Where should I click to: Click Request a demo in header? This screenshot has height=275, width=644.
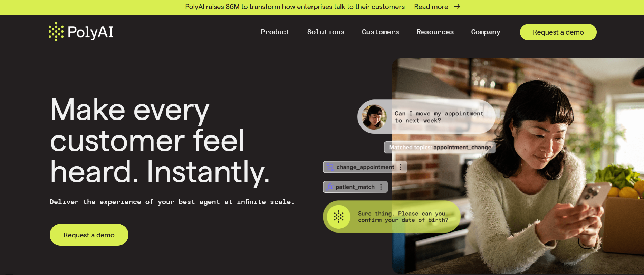point(558,32)
